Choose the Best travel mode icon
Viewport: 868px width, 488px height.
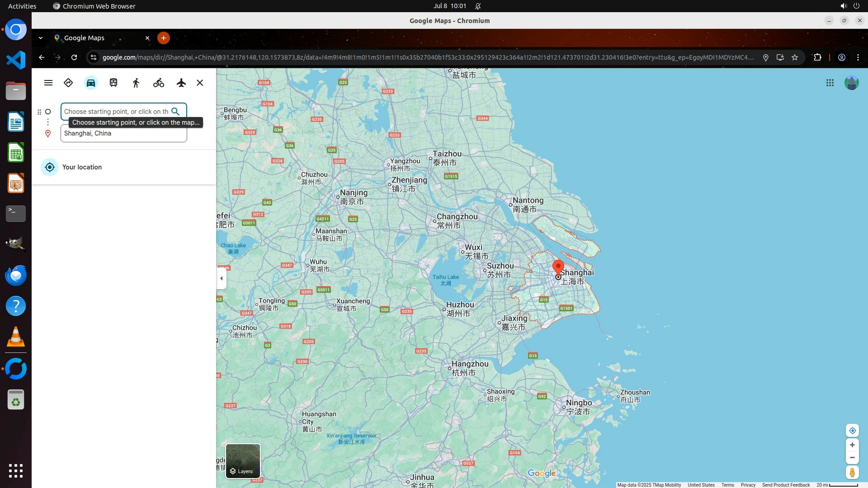[x=68, y=83]
